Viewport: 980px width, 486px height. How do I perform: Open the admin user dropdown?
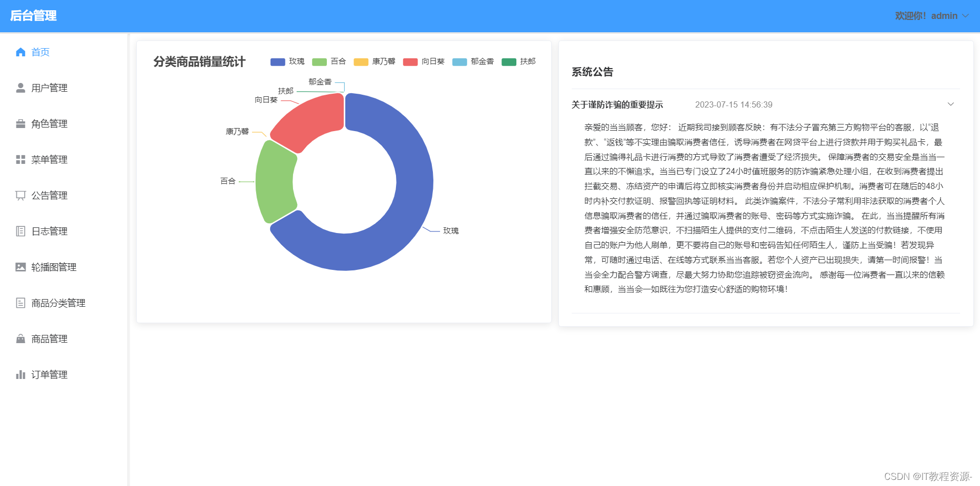click(x=932, y=16)
